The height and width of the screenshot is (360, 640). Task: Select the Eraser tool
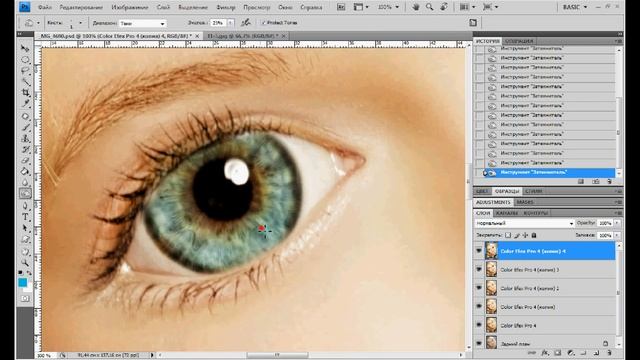click(25, 161)
